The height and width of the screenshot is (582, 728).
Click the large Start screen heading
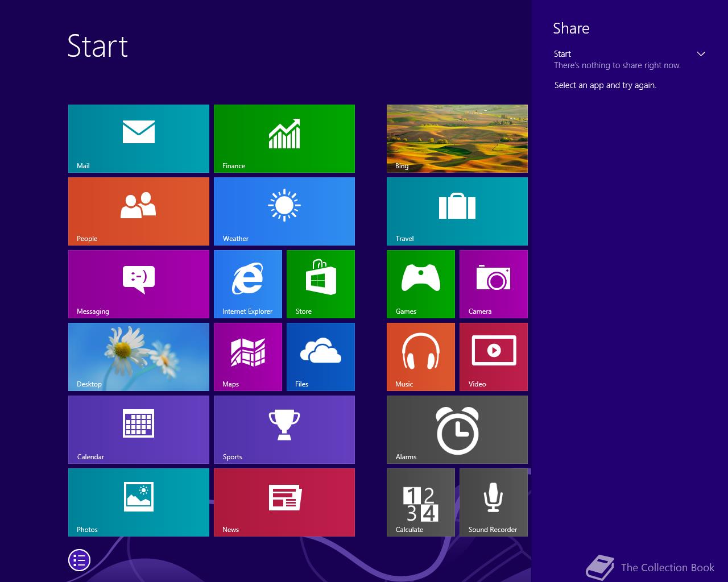tap(98, 46)
